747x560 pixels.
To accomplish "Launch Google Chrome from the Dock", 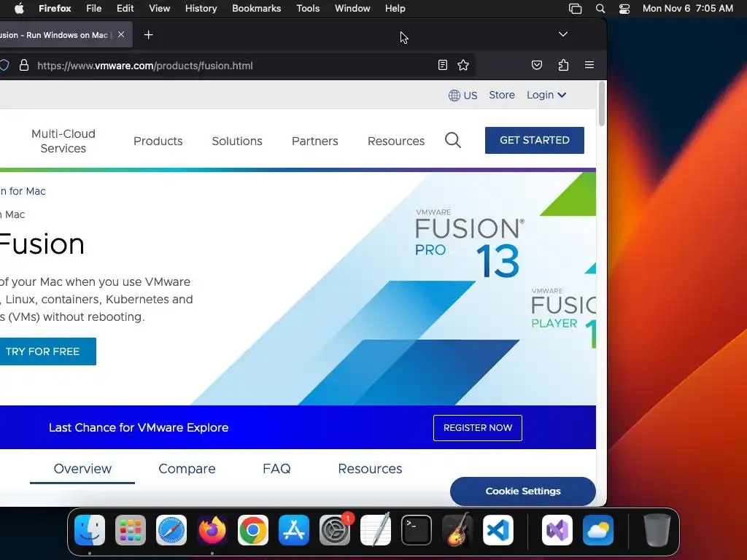I will click(x=253, y=530).
